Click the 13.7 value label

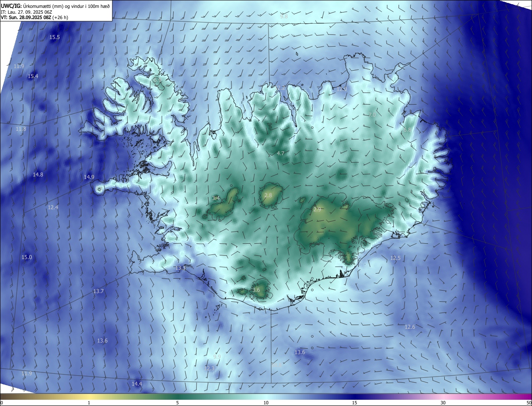click(99, 291)
